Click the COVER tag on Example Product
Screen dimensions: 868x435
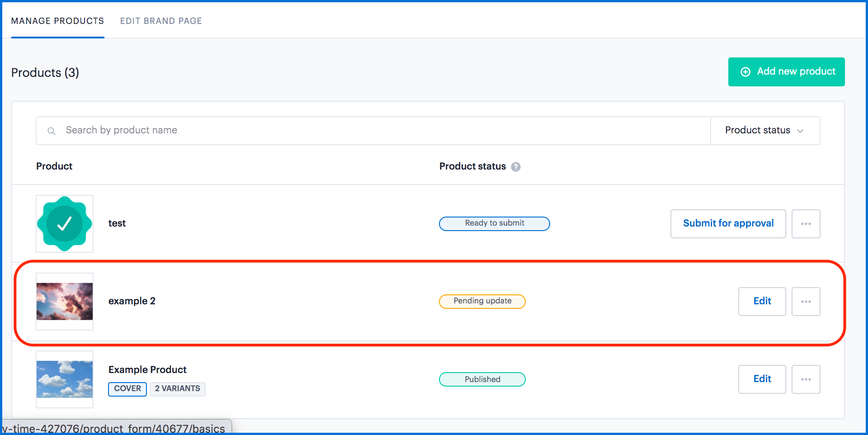pyautogui.click(x=127, y=389)
